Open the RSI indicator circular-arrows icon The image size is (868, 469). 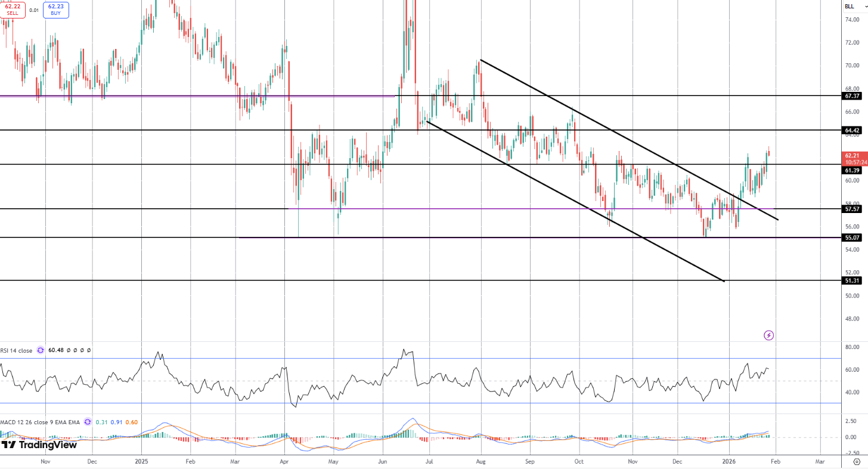tap(40, 350)
